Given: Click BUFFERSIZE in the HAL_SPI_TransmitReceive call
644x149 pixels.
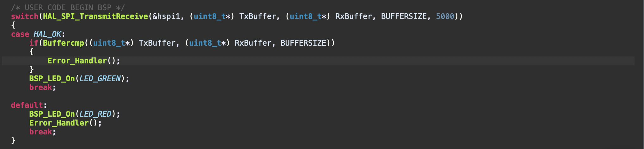Looking at the screenshot, I should coord(404,16).
